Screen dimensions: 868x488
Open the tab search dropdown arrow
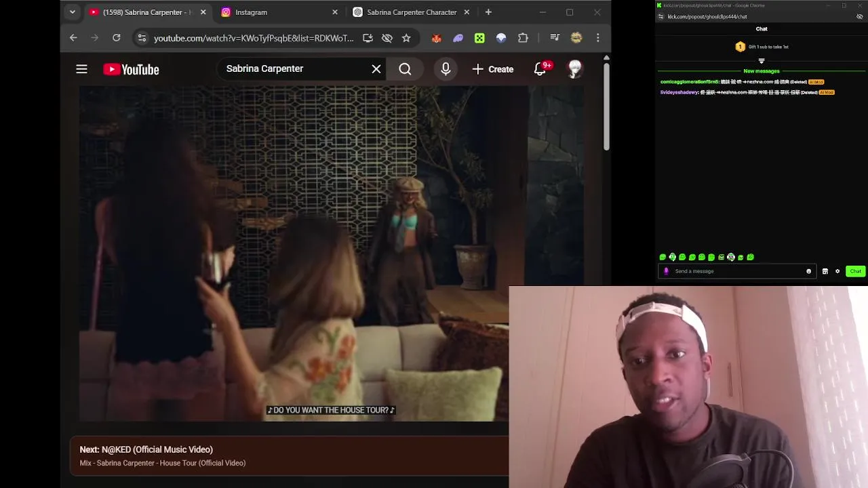coord(73,12)
